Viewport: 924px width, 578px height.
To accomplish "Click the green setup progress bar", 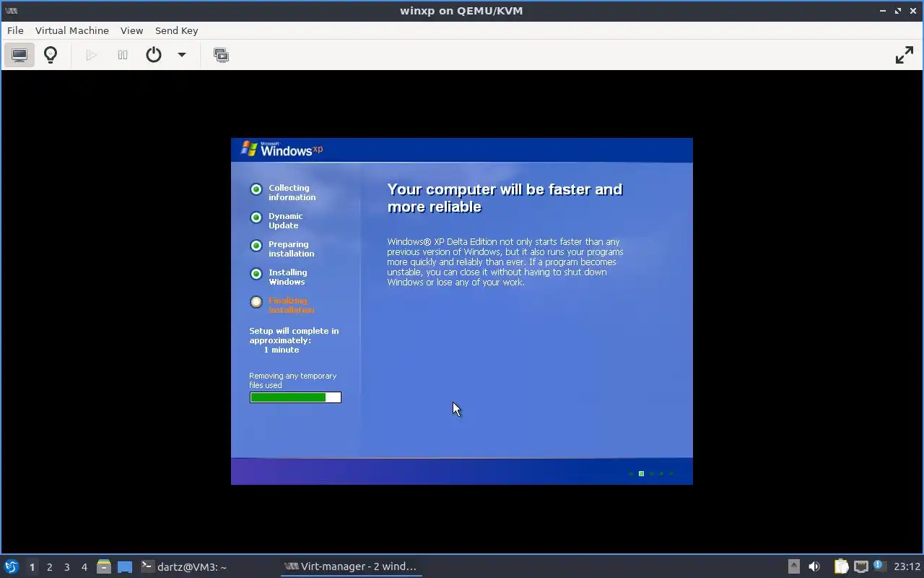I will pyautogui.click(x=295, y=397).
